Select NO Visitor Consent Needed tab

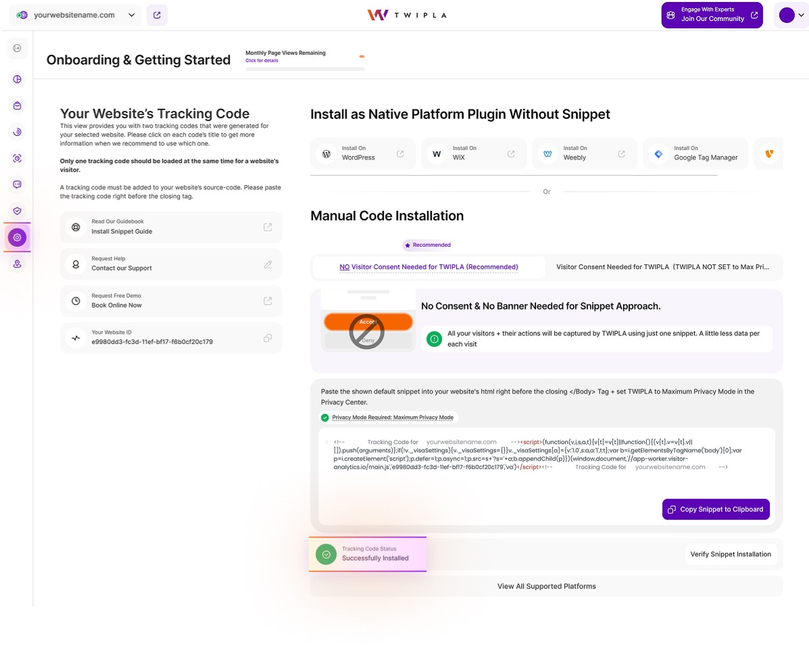tap(428, 267)
